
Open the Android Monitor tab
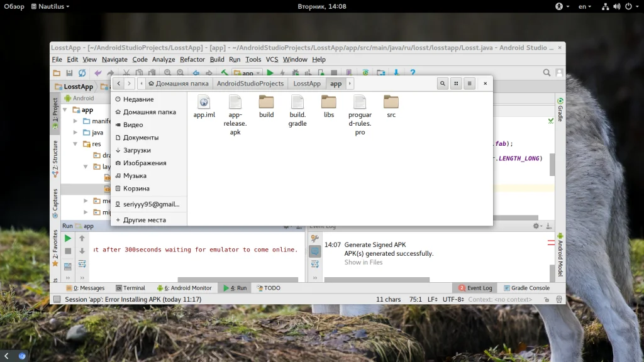click(184, 288)
